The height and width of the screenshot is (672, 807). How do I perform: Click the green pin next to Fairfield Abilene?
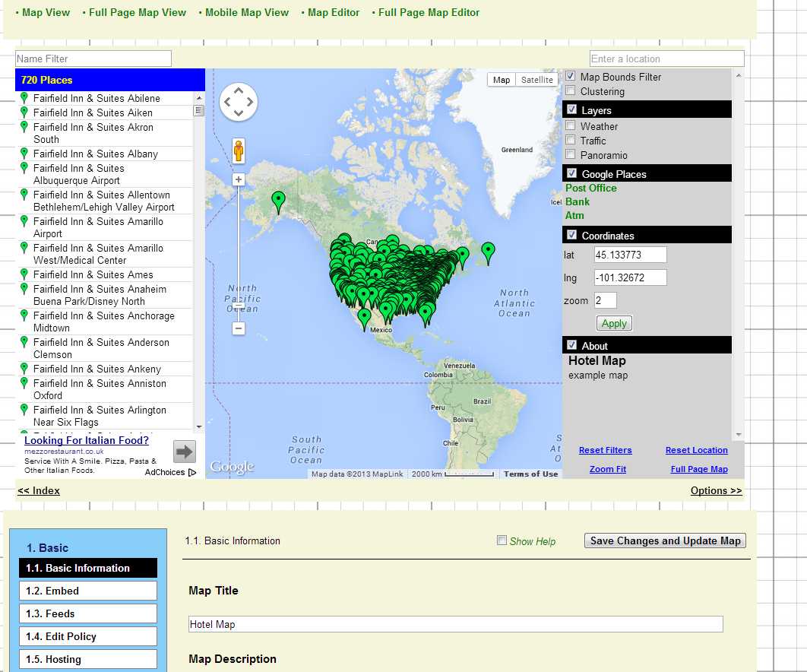coord(24,98)
